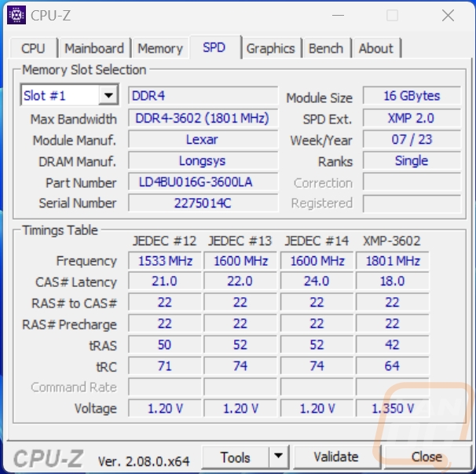Click the CPU-Z app icon in title bar
This screenshot has height=474, width=476.
pyautogui.click(x=16, y=15)
